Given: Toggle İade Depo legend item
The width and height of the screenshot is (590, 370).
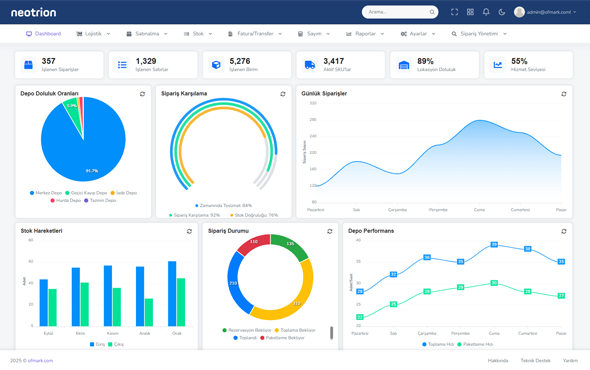Looking at the screenshot, I should (x=123, y=193).
